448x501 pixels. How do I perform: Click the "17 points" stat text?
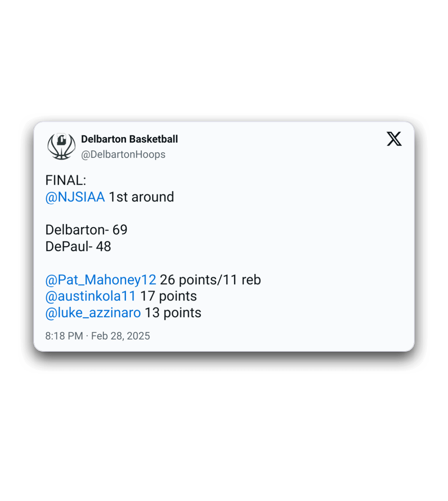pos(168,296)
